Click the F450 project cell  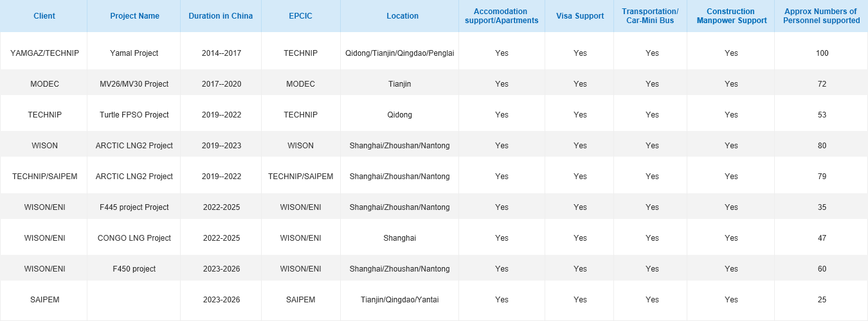(134, 269)
